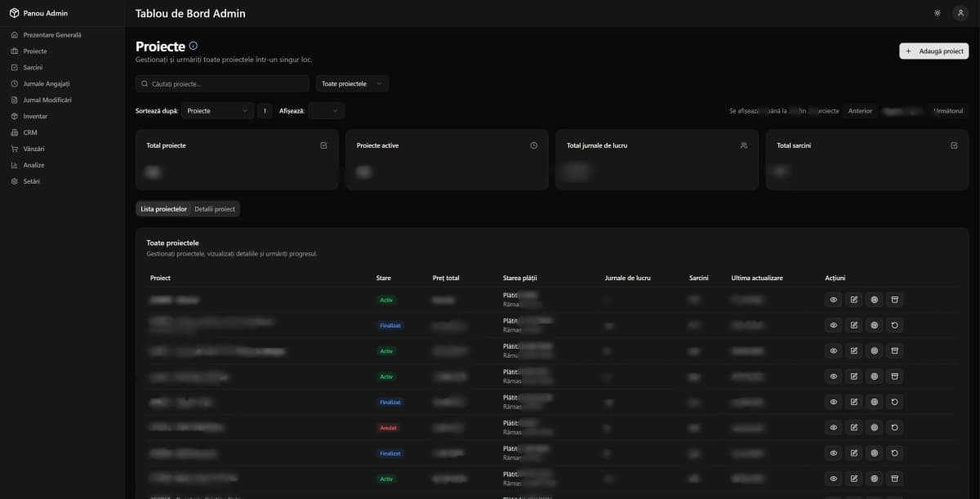Open the Afișează page size dropdown

(326, 111)
